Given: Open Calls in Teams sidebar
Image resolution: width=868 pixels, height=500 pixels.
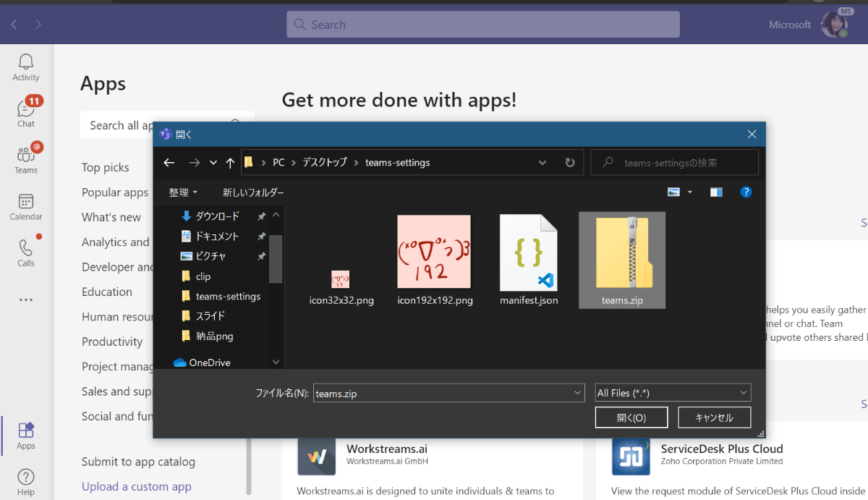Looking at the screenshot, I should [x=26, y=253].
